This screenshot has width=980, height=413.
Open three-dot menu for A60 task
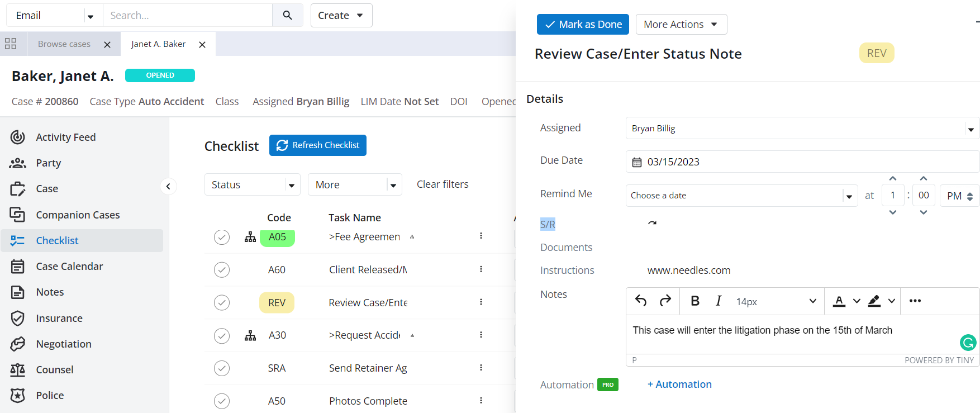click(x=481, y=269)
